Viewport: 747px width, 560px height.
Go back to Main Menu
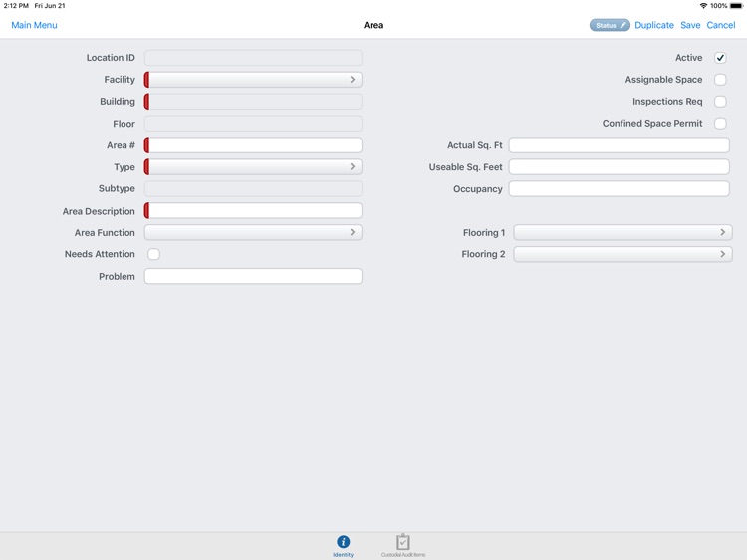34,25
